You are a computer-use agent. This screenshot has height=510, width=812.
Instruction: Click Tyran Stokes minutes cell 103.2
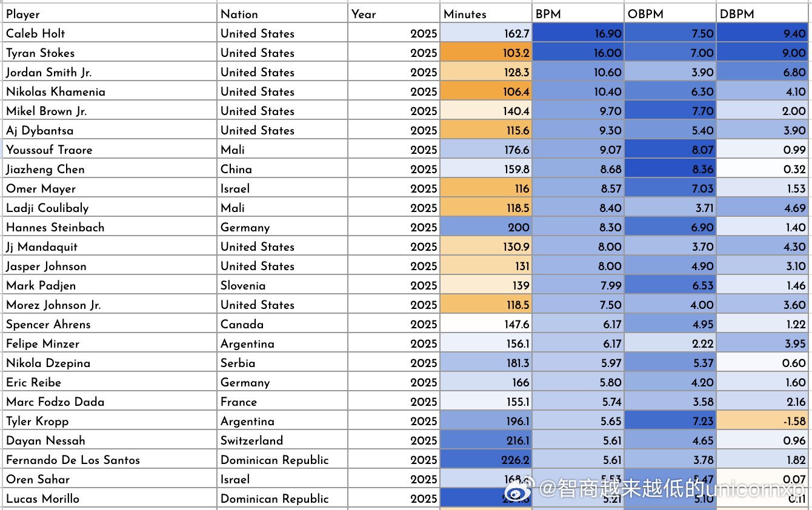pos(486,53)
